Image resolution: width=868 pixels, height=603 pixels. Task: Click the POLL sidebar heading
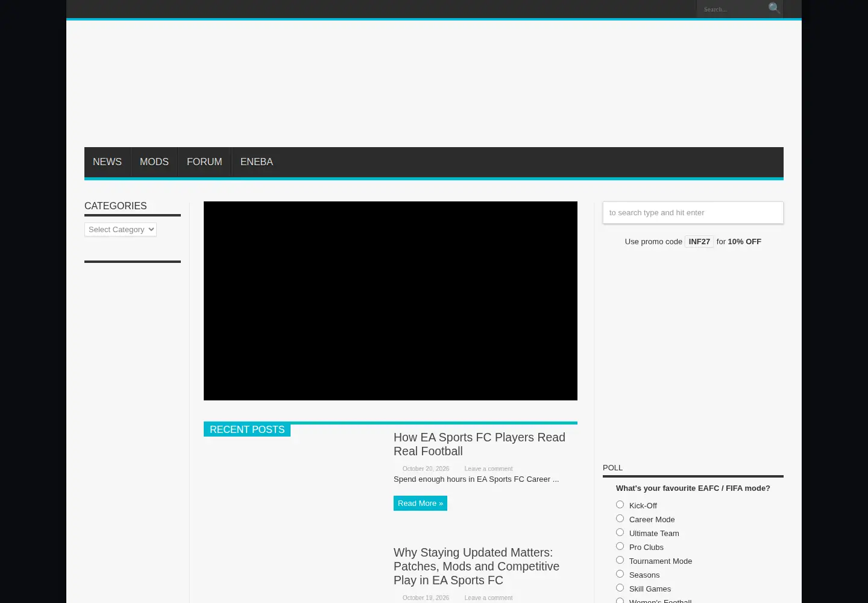[612, 467]
